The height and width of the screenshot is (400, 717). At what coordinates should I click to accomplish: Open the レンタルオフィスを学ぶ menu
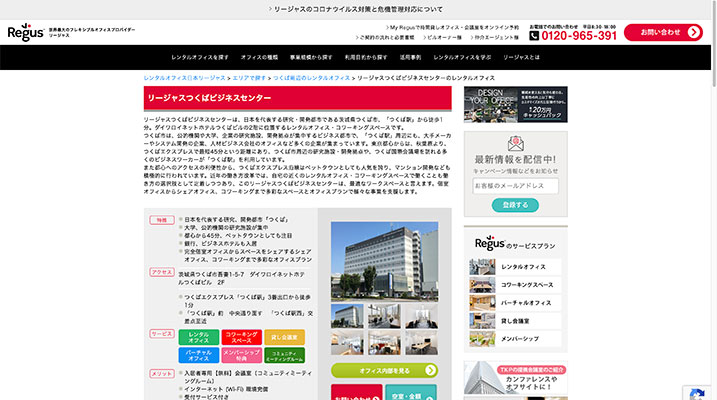[x=462, y=57]
